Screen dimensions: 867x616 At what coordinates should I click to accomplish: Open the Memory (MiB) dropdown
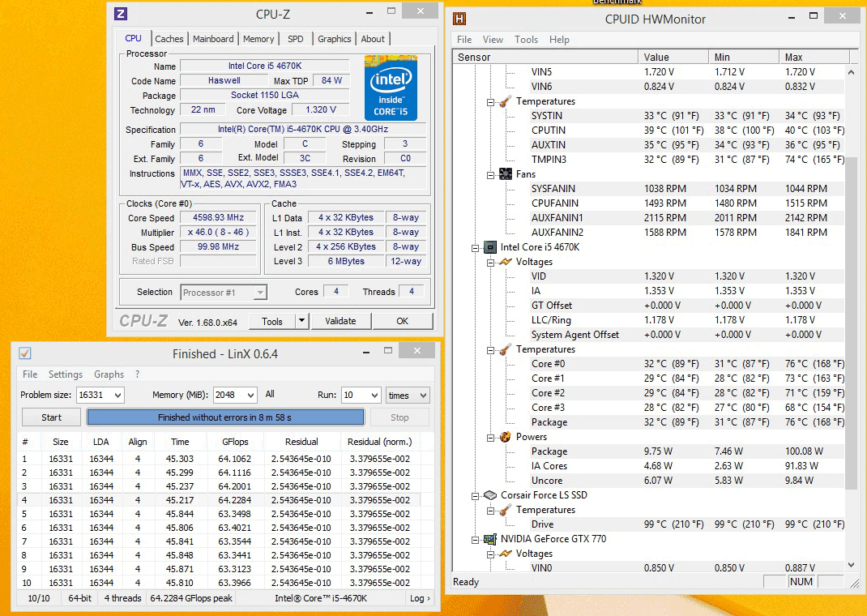point(250,396)
